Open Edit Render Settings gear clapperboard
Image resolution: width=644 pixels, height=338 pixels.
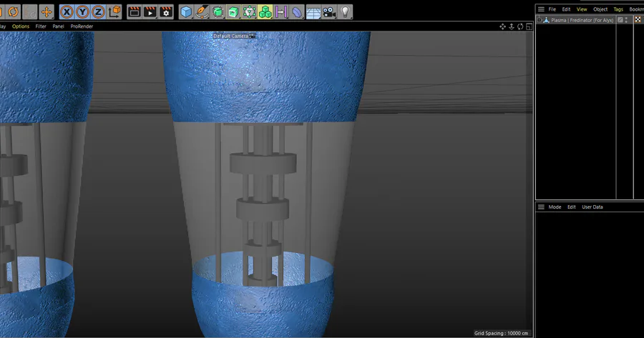[x=166, y=12]
